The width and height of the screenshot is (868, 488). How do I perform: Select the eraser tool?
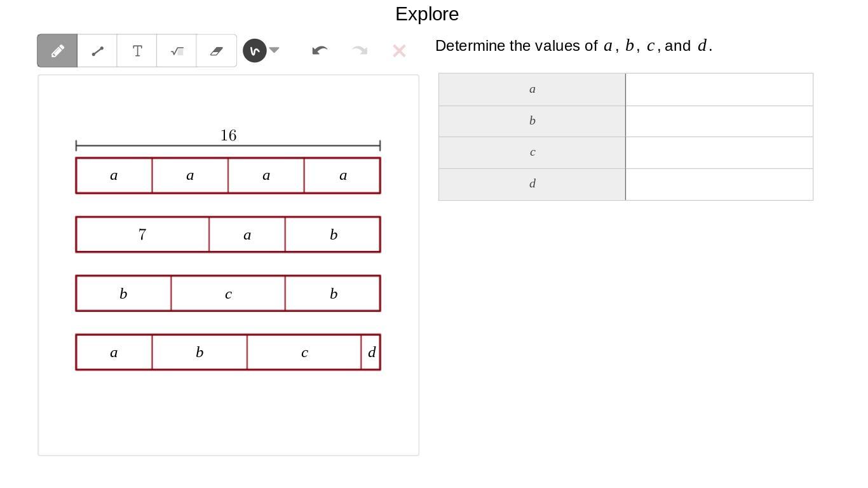point(216,51)
